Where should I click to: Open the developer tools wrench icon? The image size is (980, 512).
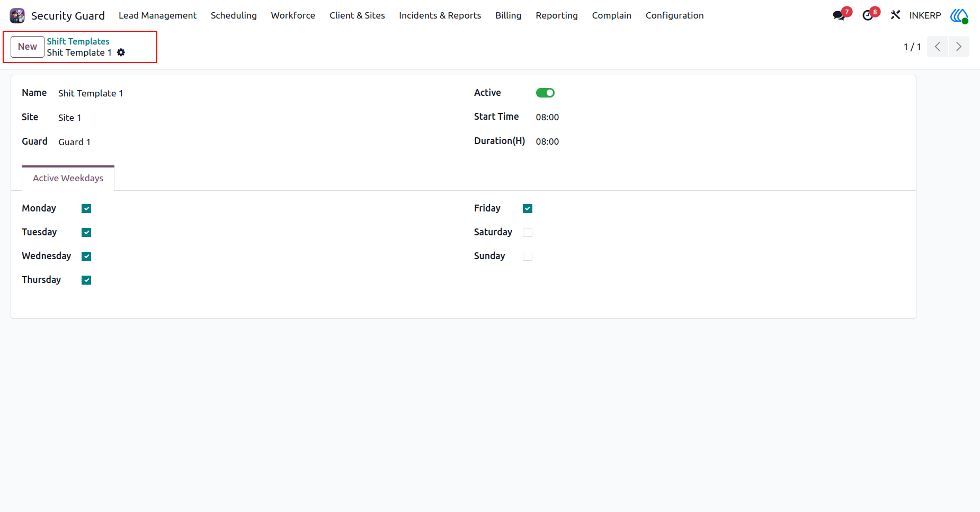tap(895, 15)
